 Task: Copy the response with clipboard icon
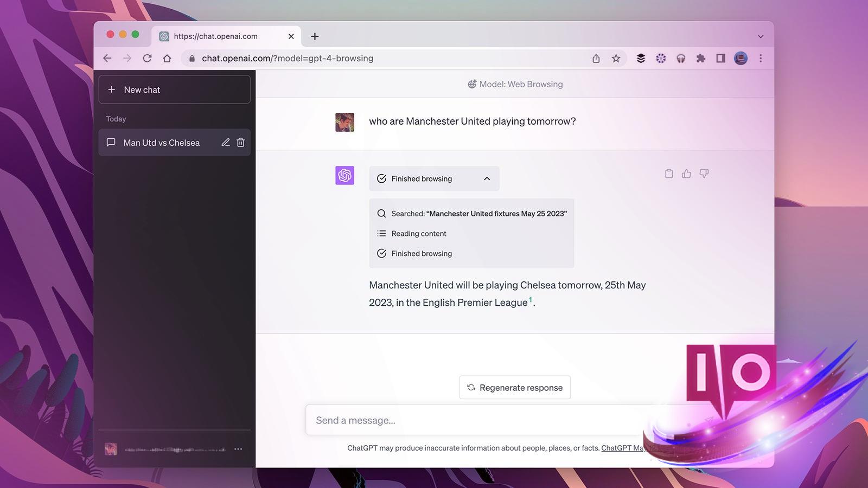pyautogui.click(x=669, y=174)
